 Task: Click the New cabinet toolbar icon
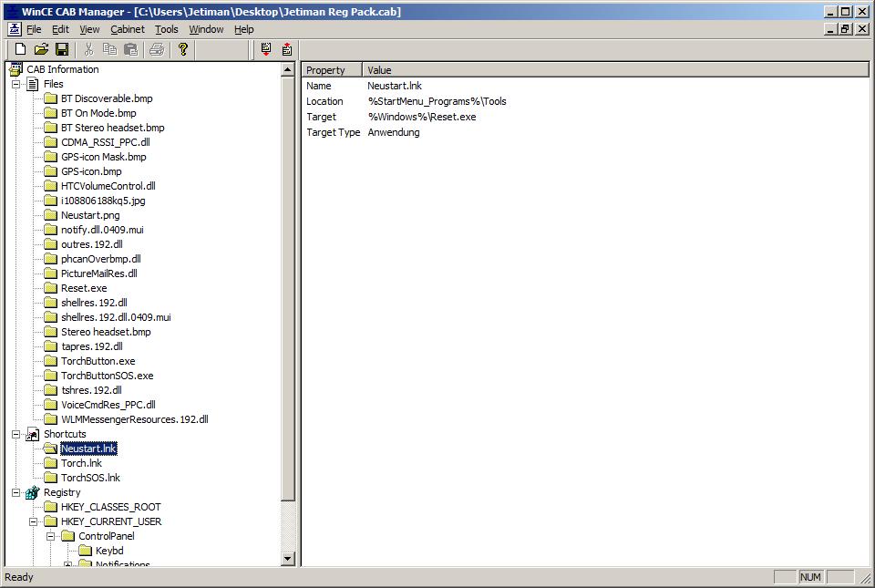pyautogui.click(x=20, y=49)
